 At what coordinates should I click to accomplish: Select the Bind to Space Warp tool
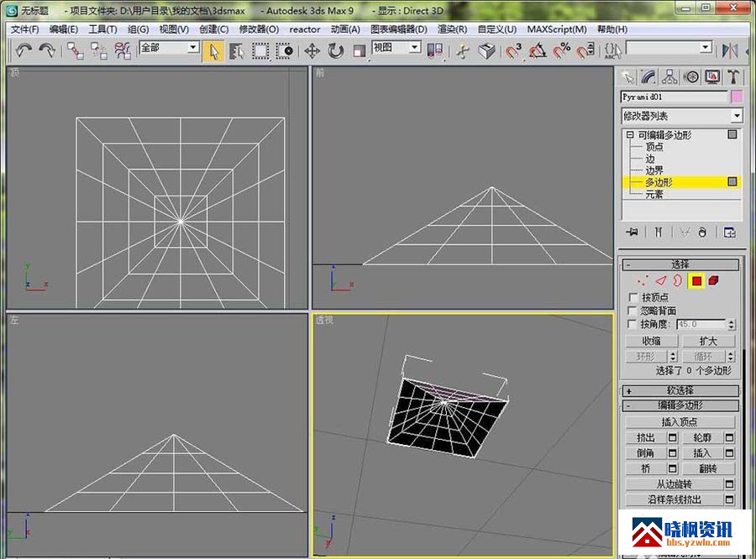tap(123, 50)
